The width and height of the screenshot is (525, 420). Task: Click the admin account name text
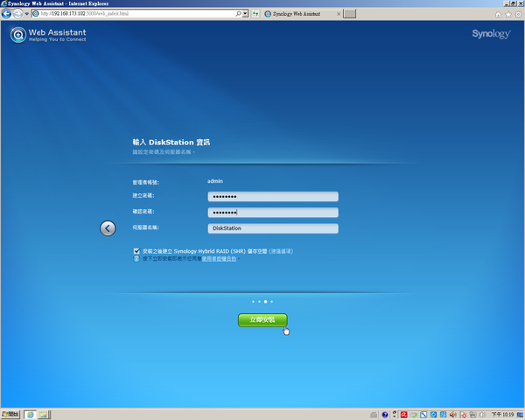(x=215, y=181)
